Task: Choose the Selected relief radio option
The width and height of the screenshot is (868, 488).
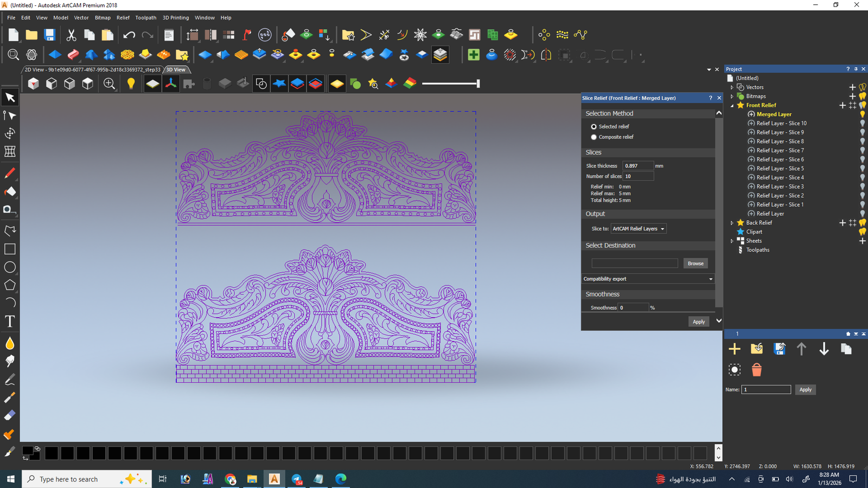Action: pyautogui.click(x=593, y=126)
